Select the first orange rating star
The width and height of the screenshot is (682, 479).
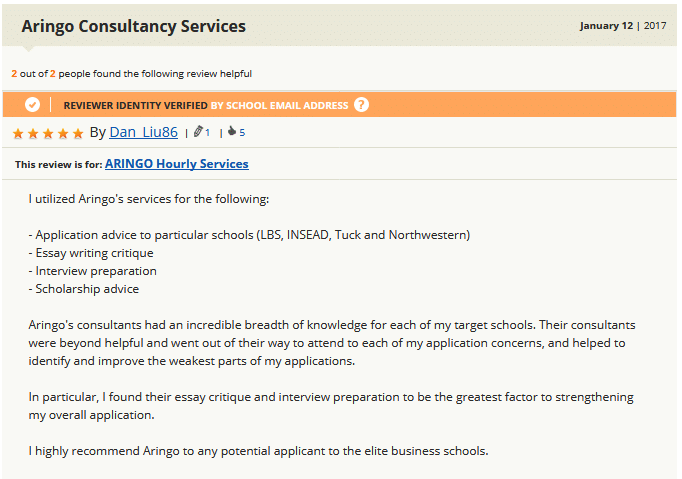tap(18, 133)
